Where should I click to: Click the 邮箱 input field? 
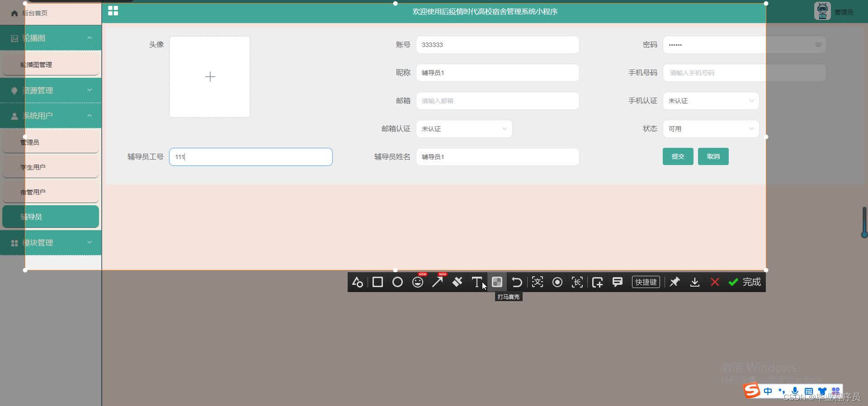[497, 101]
